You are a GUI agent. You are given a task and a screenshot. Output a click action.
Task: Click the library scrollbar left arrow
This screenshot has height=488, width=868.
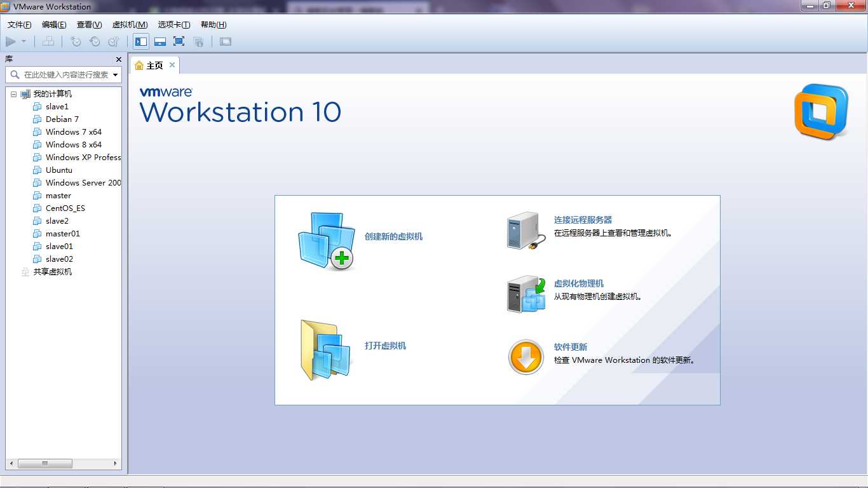pos(12,464)
